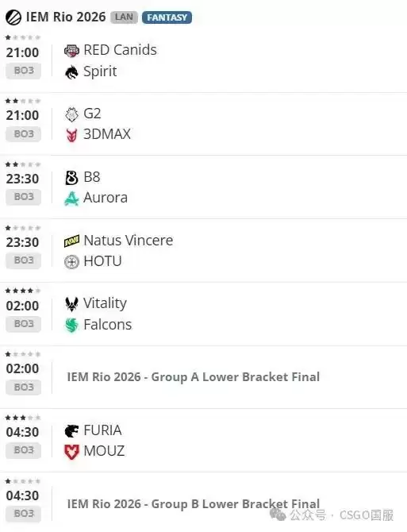Open Group A Lower Bracket Final match
The width and height of the screenshot is (407, 532).
point(193,377)
